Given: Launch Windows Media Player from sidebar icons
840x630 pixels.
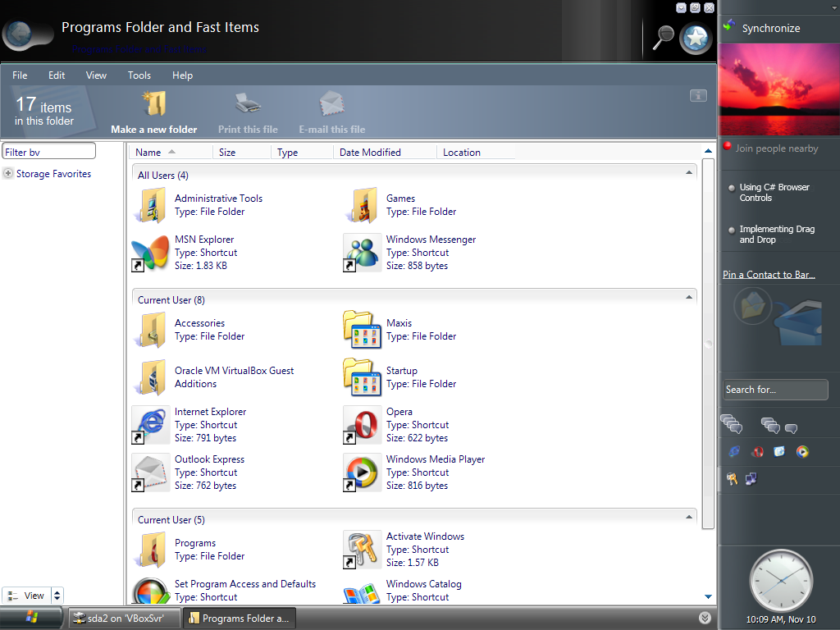Looking at the screenshot, I should click(802, 451).
